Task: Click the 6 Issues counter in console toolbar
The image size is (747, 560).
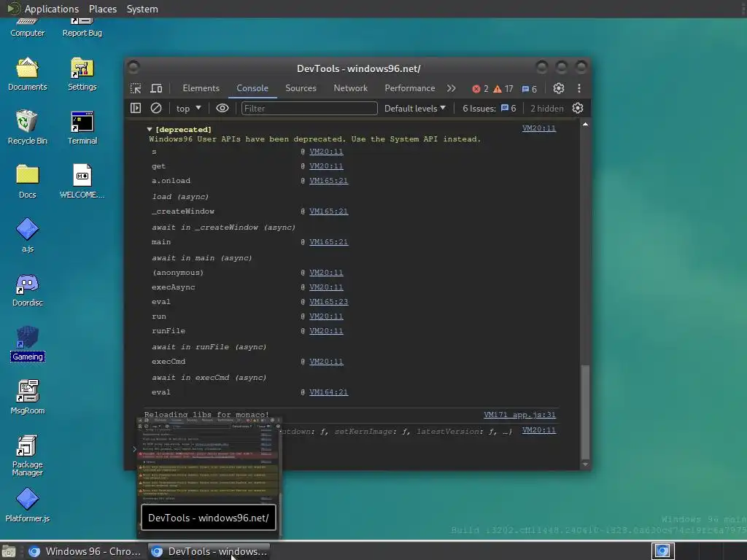Action: 489,109
